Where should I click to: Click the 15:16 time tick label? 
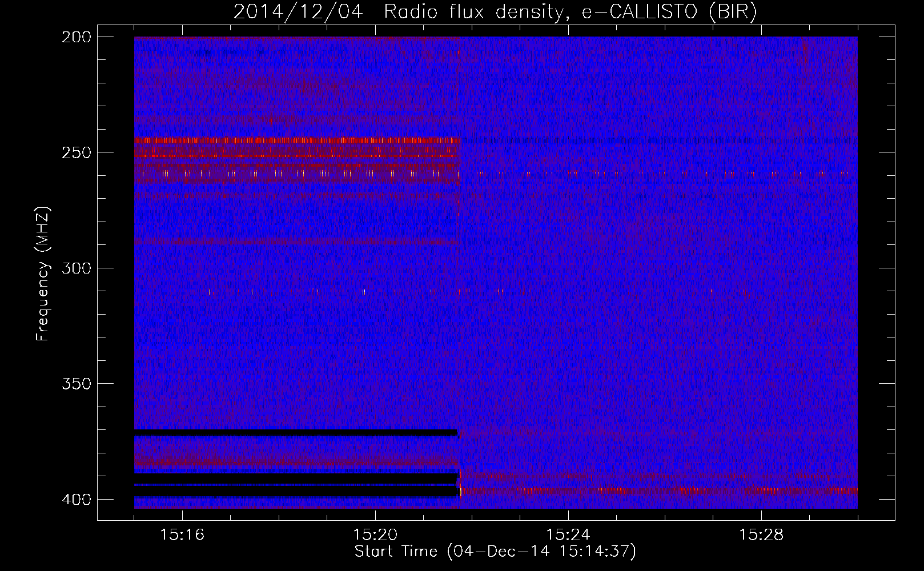pyautogui.click(x=182, y=535)
